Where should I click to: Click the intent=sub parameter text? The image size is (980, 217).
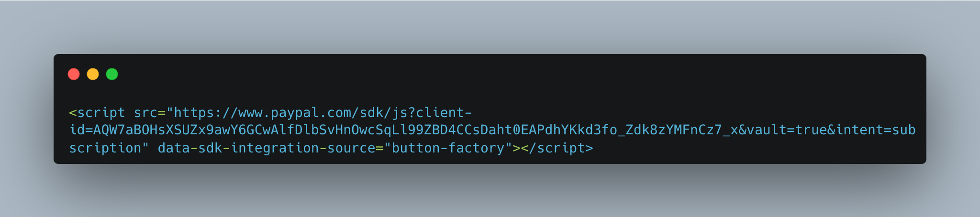coord(876,130)
